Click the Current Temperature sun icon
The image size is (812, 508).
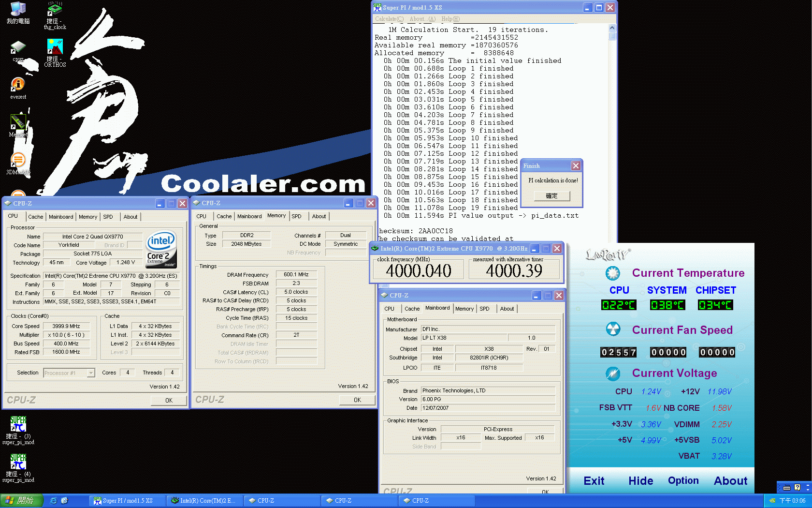(x=613, y=273)
